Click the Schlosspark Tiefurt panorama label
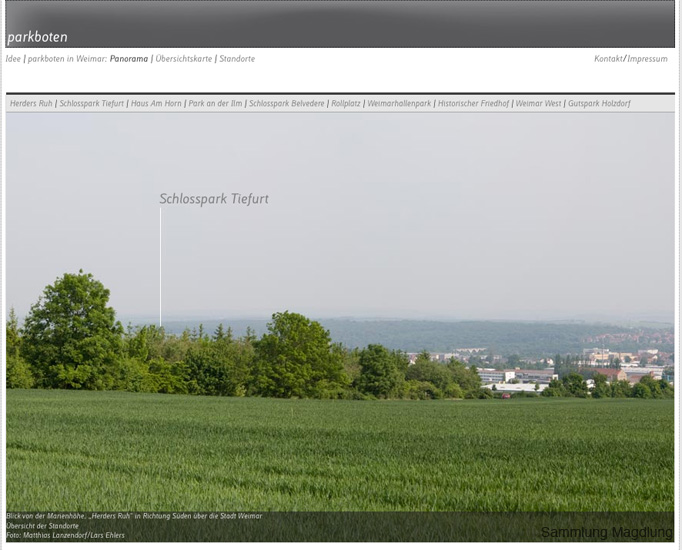682x550 pixels. [x=214, y=199]
